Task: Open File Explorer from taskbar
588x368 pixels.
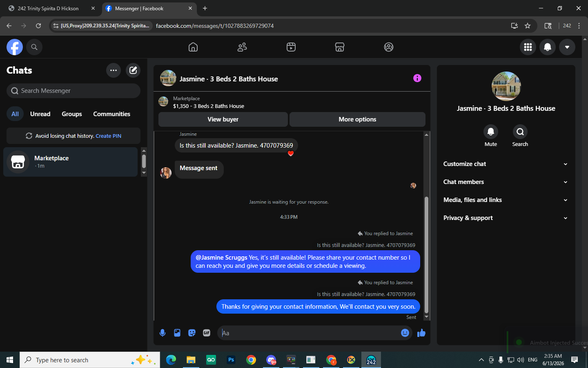Action: pos(191,360)
